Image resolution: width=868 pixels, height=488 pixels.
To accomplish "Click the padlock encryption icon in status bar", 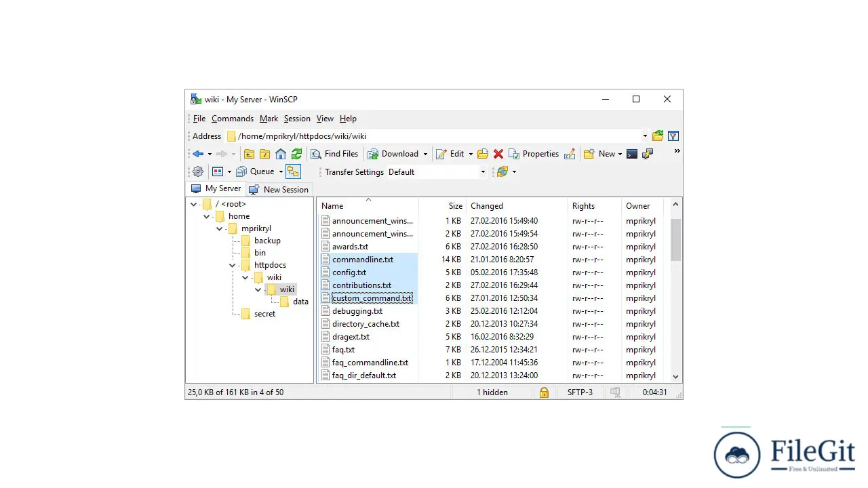I will coord(544,392).
